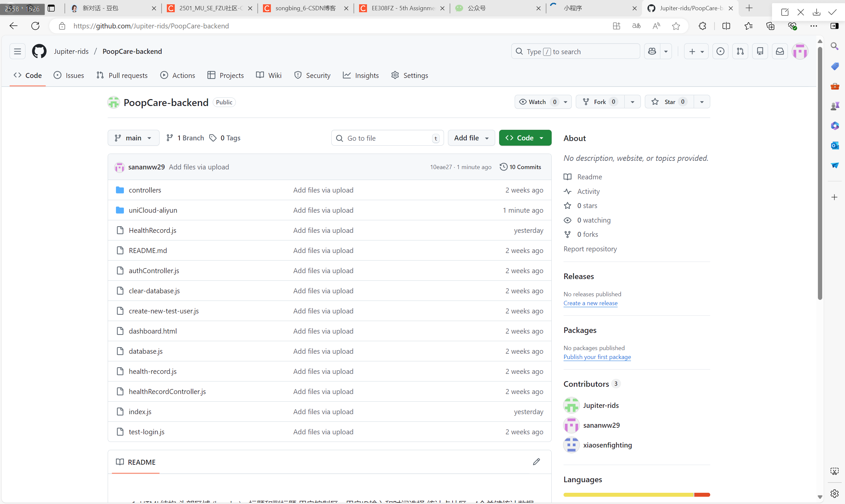Click Create a new release link
Viewport: 845px width, 504px height.
click(x=590, y=303)
